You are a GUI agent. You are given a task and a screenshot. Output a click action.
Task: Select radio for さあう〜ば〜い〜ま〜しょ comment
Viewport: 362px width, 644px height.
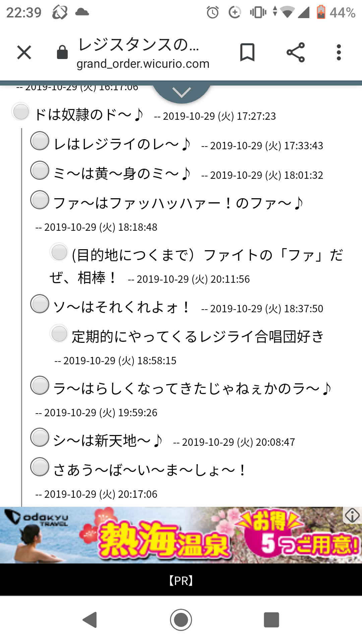coord(40,467)
